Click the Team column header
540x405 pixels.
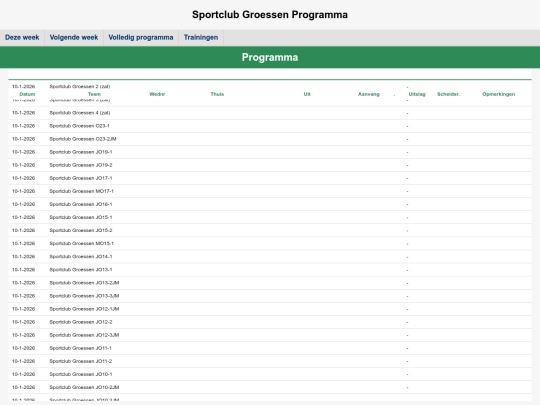click(94, 94)
